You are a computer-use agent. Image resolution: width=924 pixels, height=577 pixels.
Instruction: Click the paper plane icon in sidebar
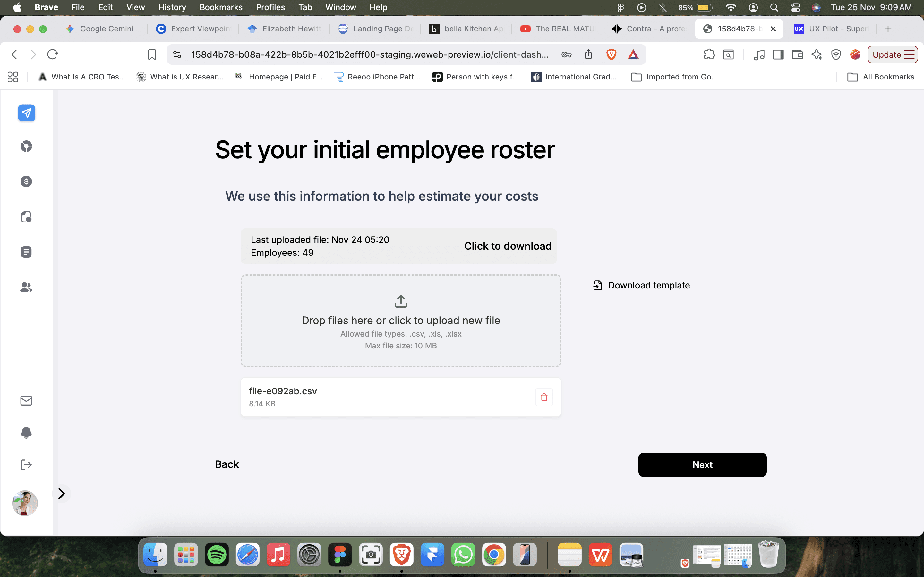[x=26, y=113]
